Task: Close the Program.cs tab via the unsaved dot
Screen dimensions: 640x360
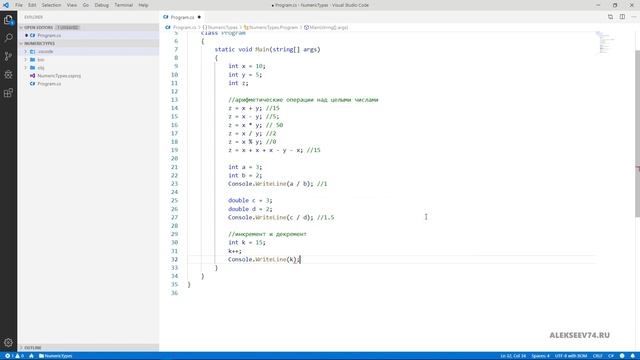Action: (x=199, y=17)
